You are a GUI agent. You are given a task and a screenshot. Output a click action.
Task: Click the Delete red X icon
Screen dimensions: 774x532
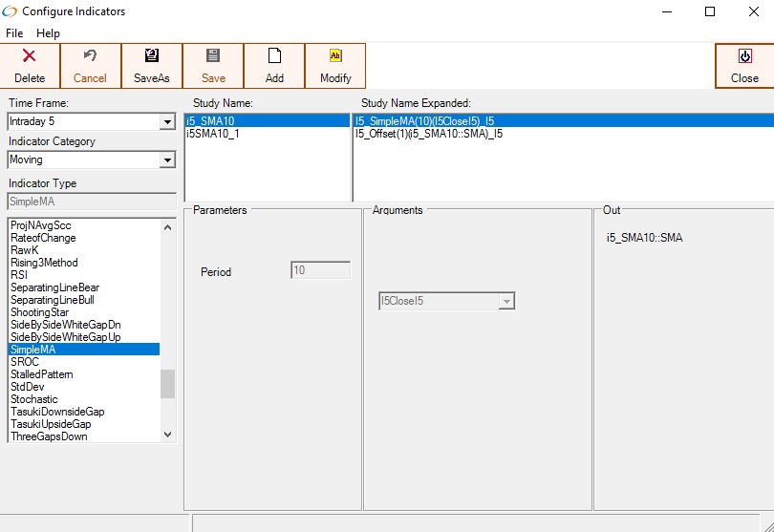pyautogui.click(x=30, y=56)
